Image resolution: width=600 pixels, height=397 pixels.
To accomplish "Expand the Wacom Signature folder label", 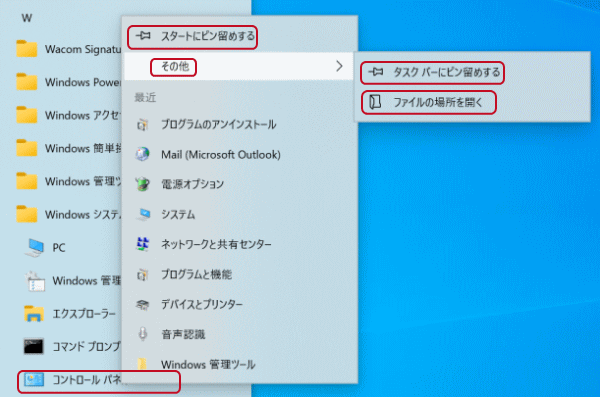I will pyautogui.click(x=83, y=49).
